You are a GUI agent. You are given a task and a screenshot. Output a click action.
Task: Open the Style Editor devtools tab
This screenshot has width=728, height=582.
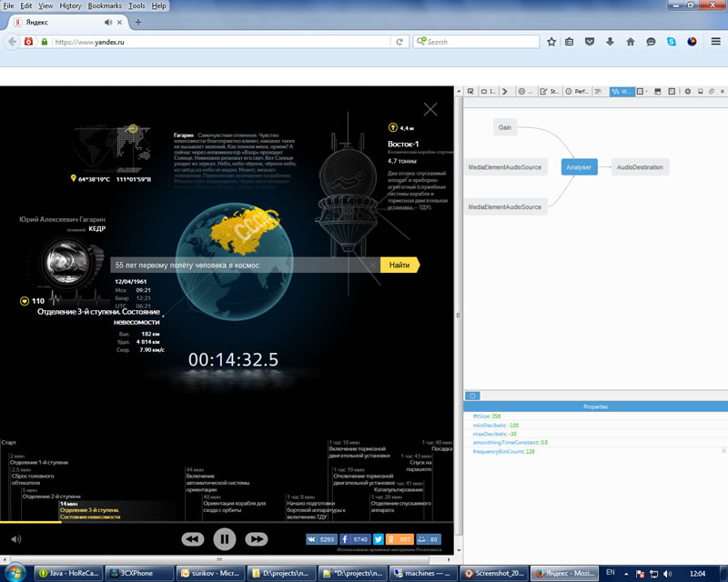[550, 92]
